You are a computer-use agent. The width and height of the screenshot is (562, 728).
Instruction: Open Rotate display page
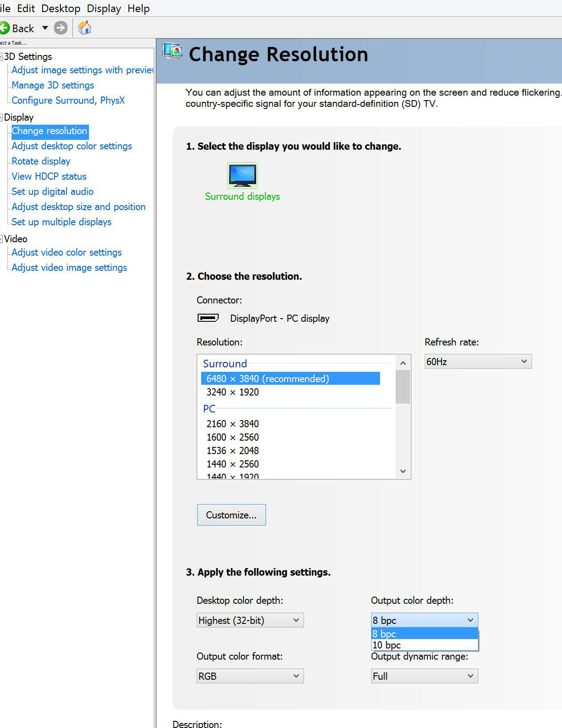coord(41,161)
